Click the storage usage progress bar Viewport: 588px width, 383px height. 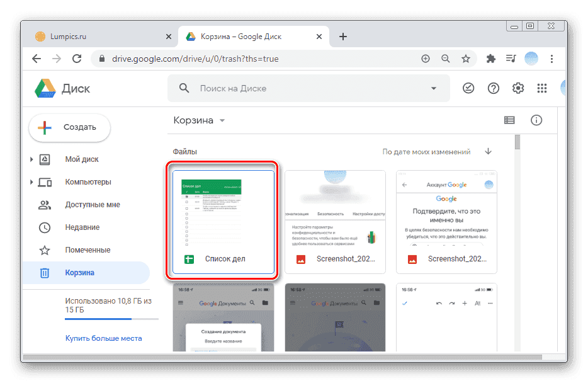[x=112, y=319]
